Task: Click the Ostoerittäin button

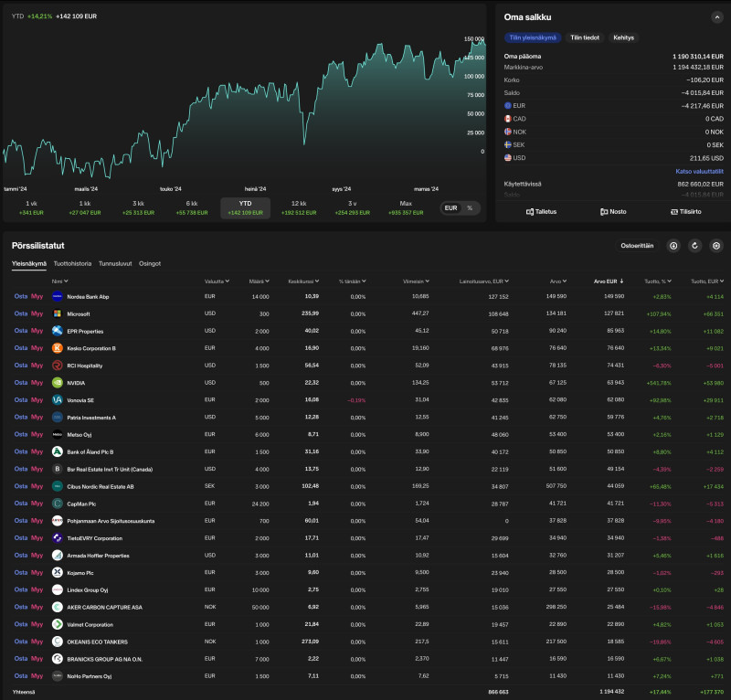Action: [637, 246]
